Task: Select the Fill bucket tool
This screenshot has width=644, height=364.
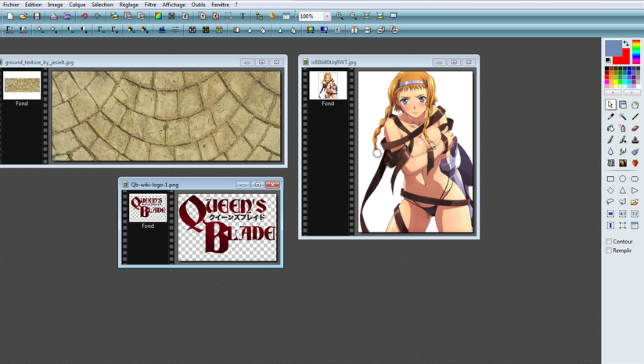Action: pos(610,128)
